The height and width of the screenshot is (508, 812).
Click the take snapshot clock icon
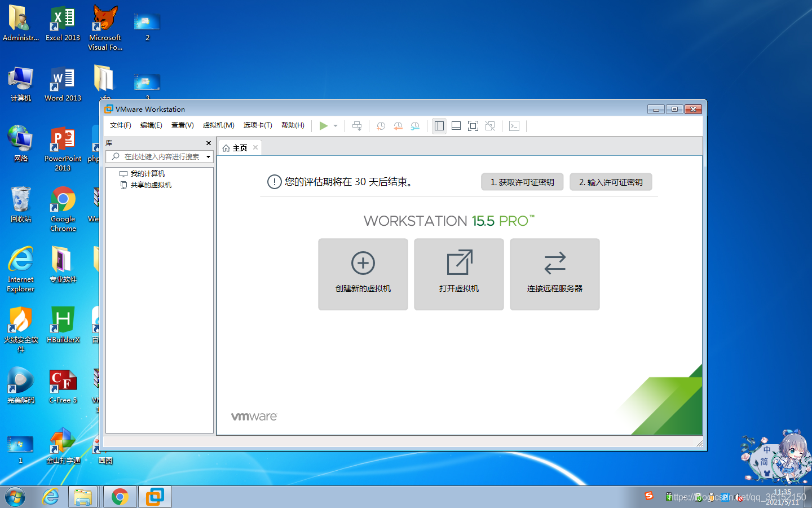pos(381,126)
